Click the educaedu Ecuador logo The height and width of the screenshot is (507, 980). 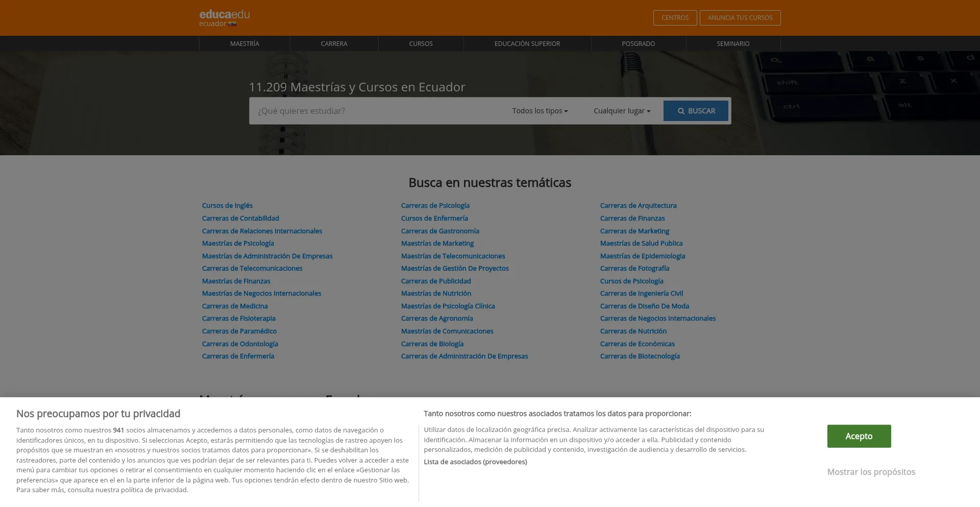pos(224,18)
